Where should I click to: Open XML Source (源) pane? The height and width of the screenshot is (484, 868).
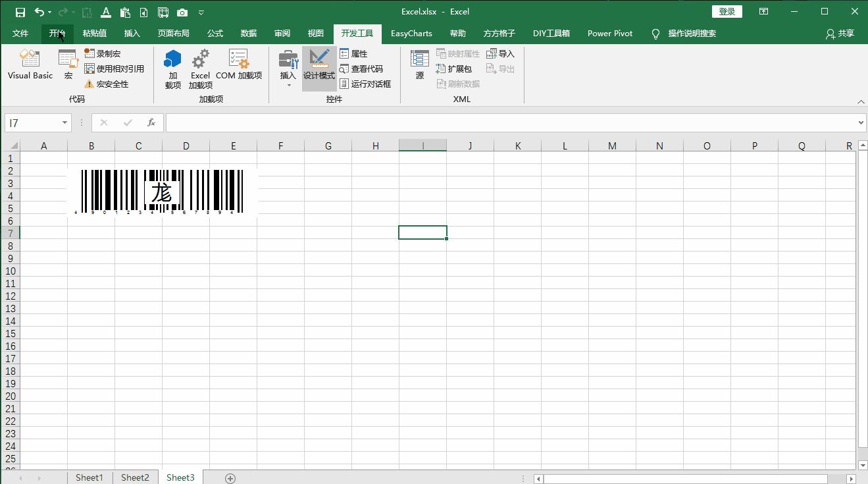[420, 65]
